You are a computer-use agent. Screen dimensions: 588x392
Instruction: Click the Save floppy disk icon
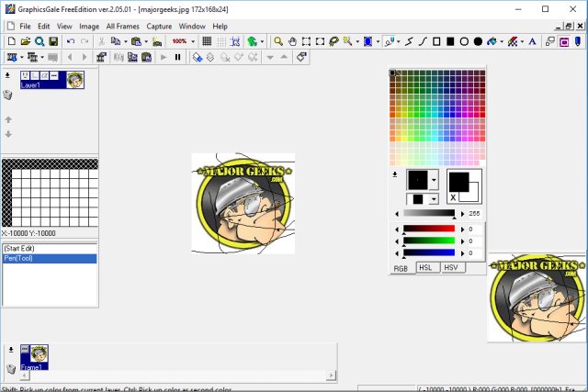pyautogui.click(x=53, y=41)
